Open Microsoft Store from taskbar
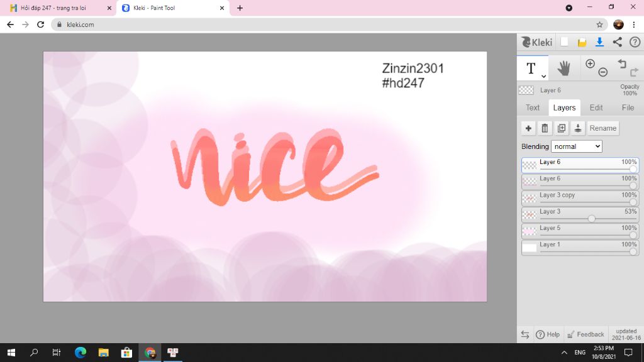 pos(126,353)
